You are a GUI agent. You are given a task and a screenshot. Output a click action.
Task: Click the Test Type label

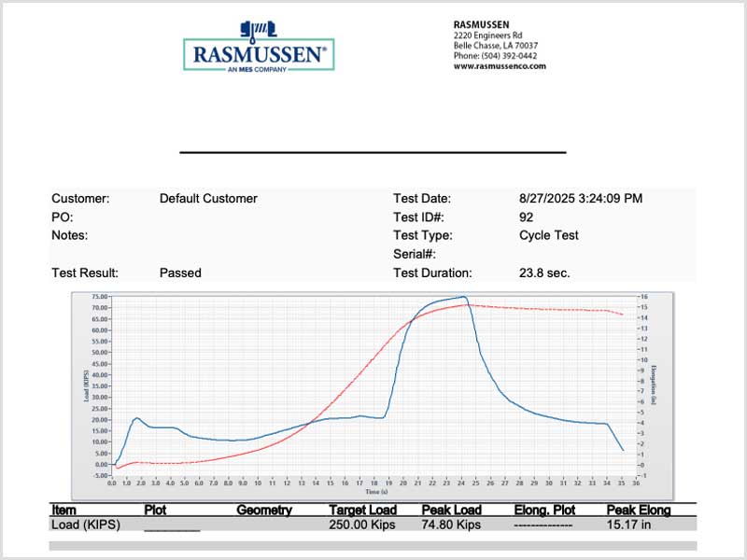pyautogui.click(x=423, y=235)
